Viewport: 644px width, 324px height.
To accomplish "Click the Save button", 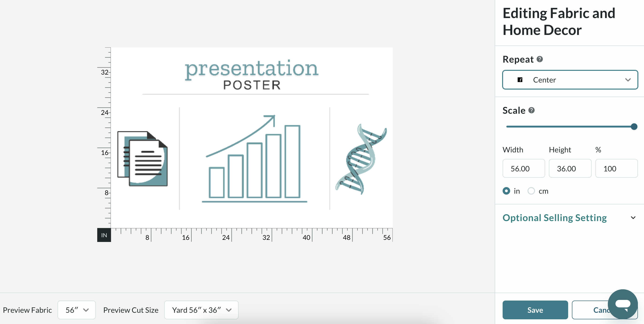I will 535,309.
